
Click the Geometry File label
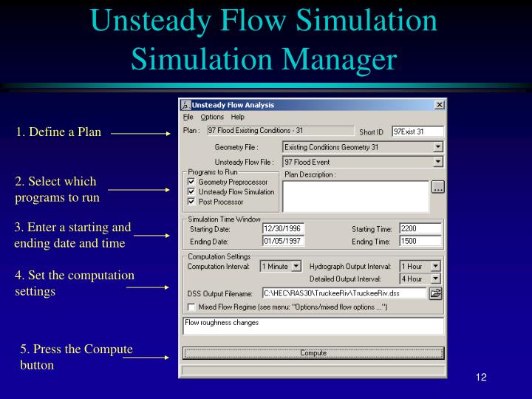pyautogui.click(x=236, y=147)
